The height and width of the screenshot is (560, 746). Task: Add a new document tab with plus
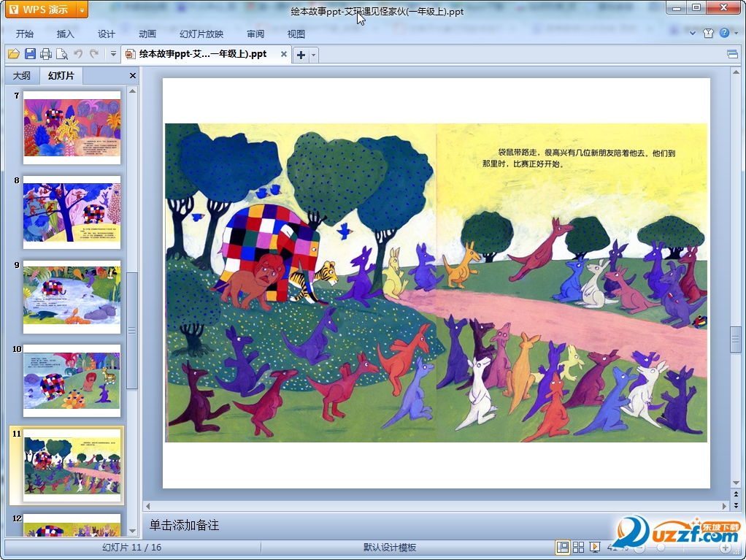(301, 55)
